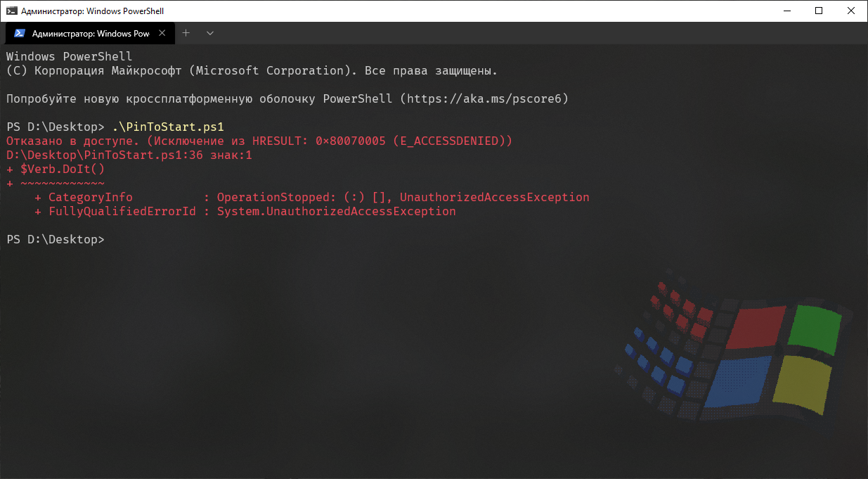Viewport: 868px width, 479px height.
Task: Expand the new tab profile dropdown chevron
Action: click(209, 33)
